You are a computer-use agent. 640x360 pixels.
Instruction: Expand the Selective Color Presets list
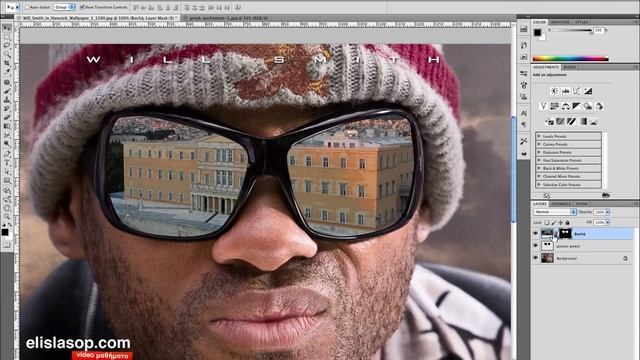[539, 184]
